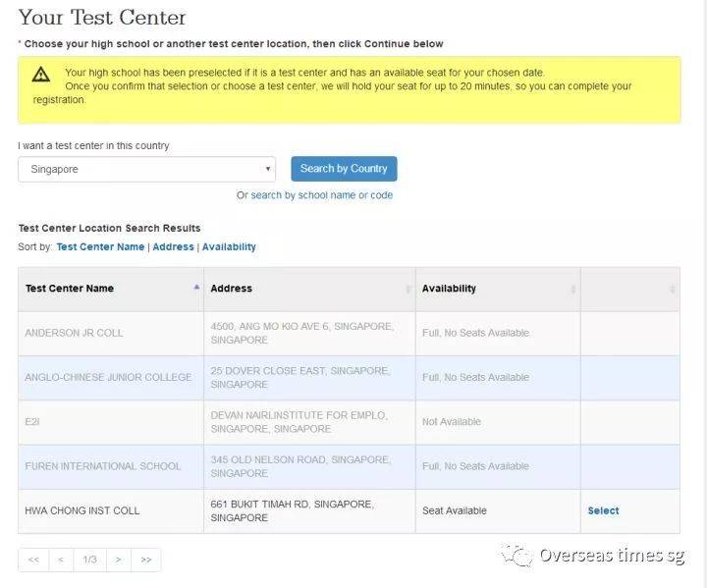Click the ANDERSON JR COLL row
The height and width of the screenshot is (588, 707).
(74, 333)
